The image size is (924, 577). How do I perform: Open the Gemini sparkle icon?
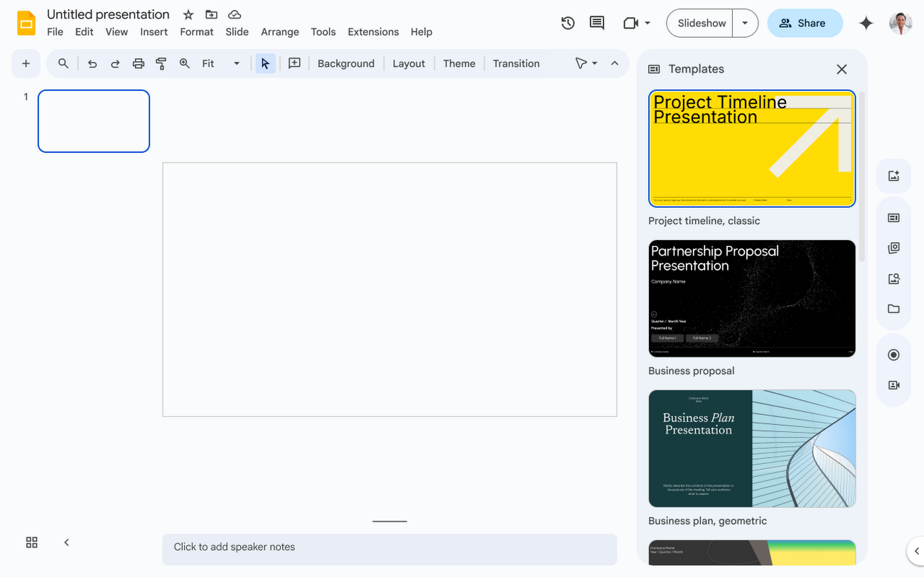pos(866,23)
